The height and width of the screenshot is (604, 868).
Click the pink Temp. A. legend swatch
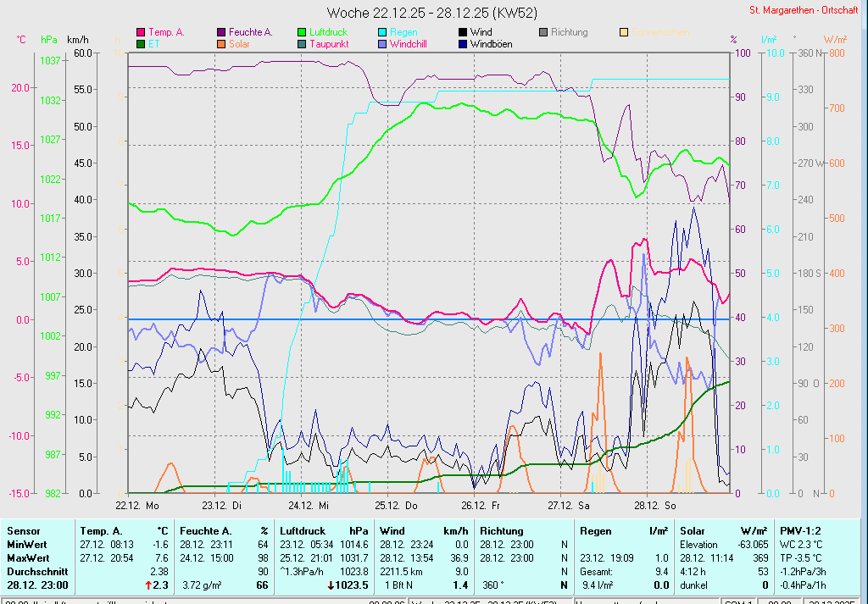pos(141,32)
